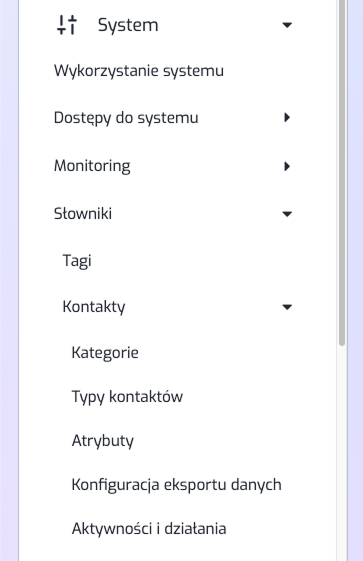
Task: Click the sidebar scrollbar thumb
Action: pyautogui.click(x=342, y=172)
